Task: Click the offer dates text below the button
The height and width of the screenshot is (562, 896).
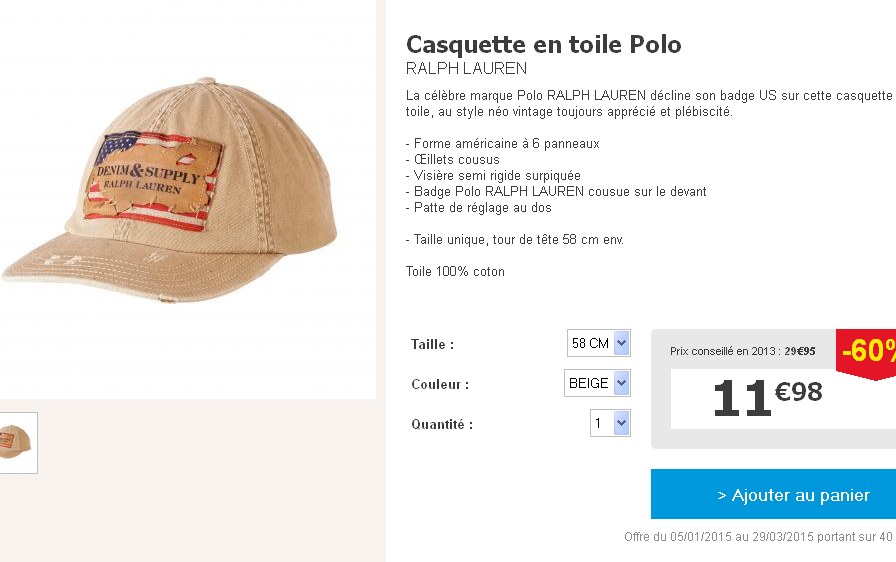Action: (758, 537)
